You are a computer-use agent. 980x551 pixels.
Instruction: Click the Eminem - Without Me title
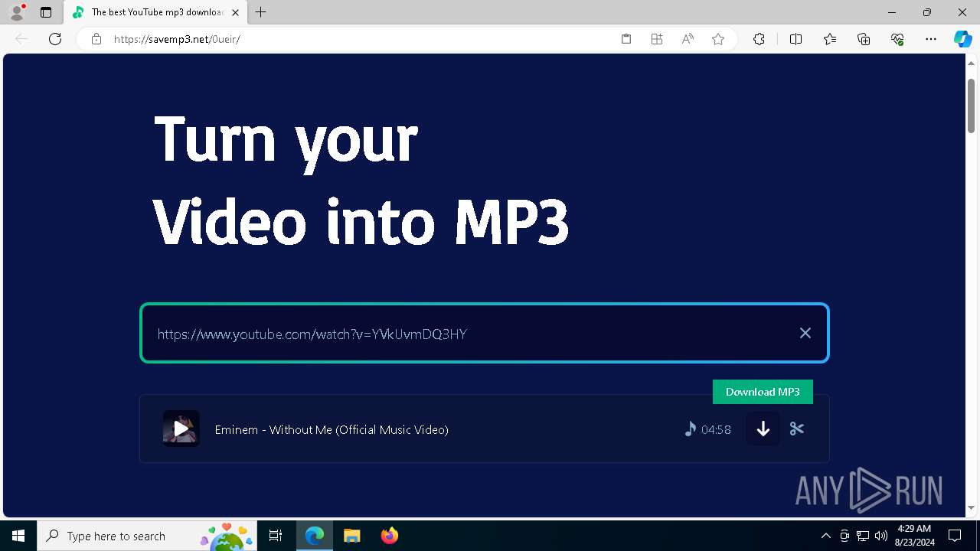point(332,429)
